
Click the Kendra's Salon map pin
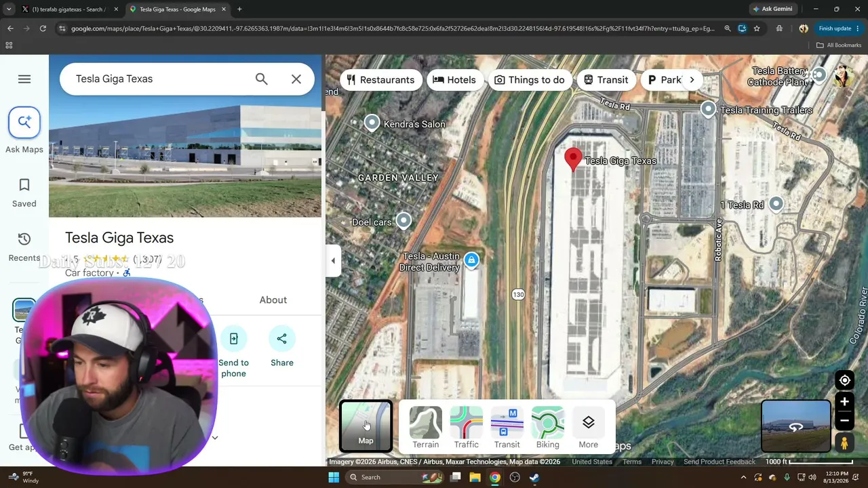tap(372, 123)
